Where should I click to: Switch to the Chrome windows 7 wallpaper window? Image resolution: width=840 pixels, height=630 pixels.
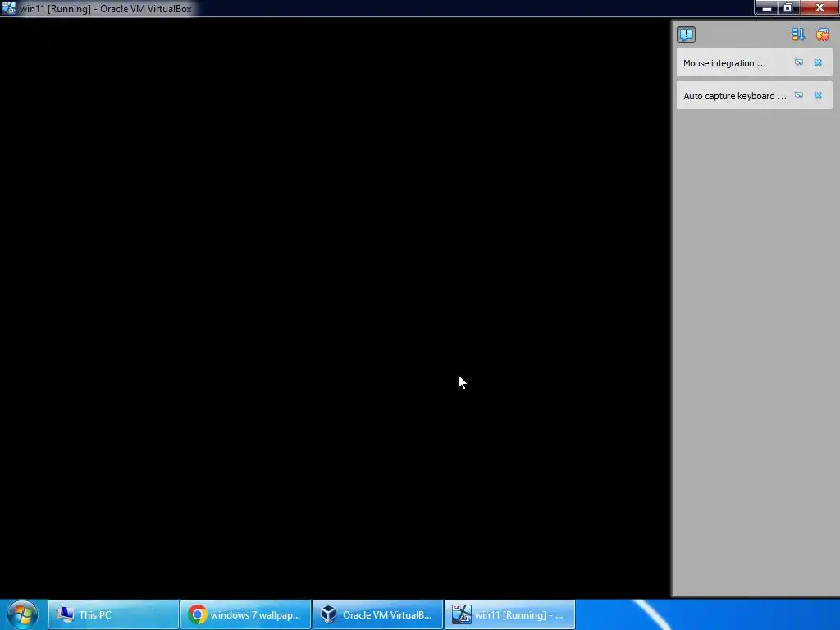(245, 614)
